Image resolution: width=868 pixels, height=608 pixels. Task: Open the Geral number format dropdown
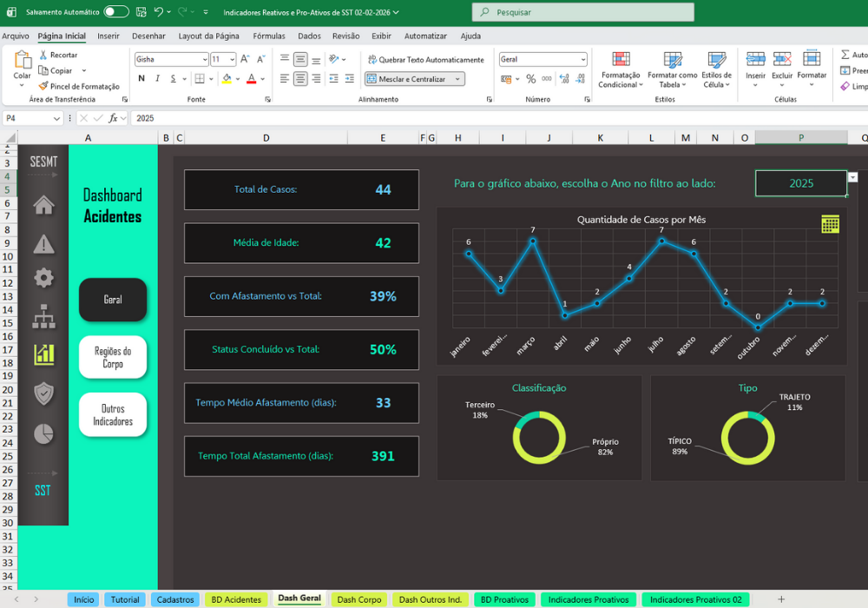click(583, 59)
